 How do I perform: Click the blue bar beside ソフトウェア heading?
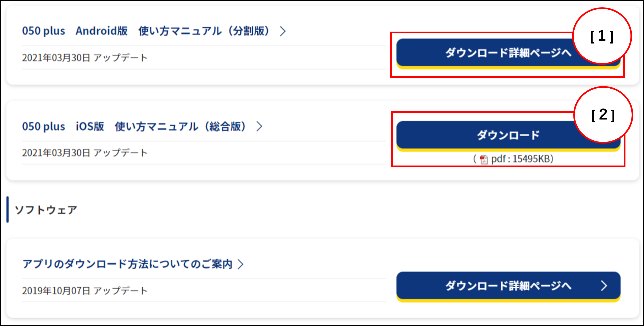click(x=8, y=209)
